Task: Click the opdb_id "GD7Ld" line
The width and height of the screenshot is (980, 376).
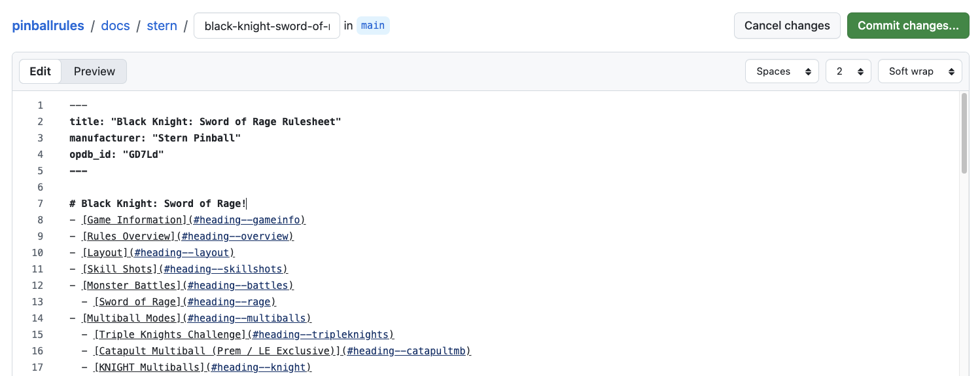Action: point(116,155)
